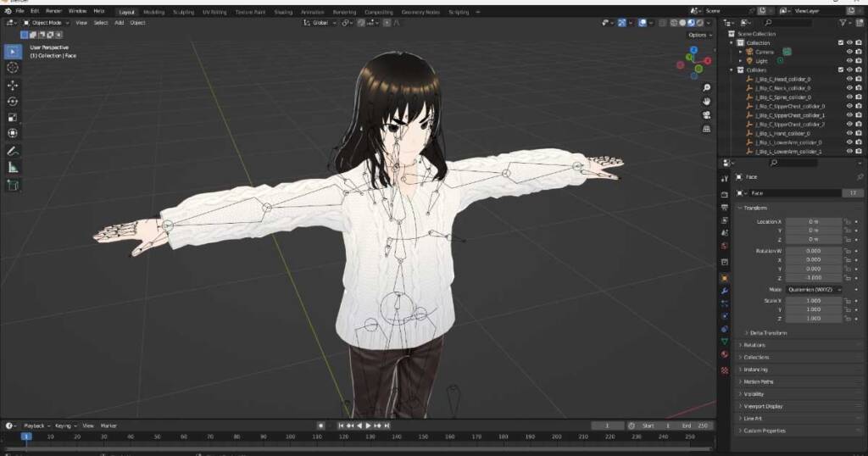
Task: Select the Add Cube tool
Action: [12, 186]
